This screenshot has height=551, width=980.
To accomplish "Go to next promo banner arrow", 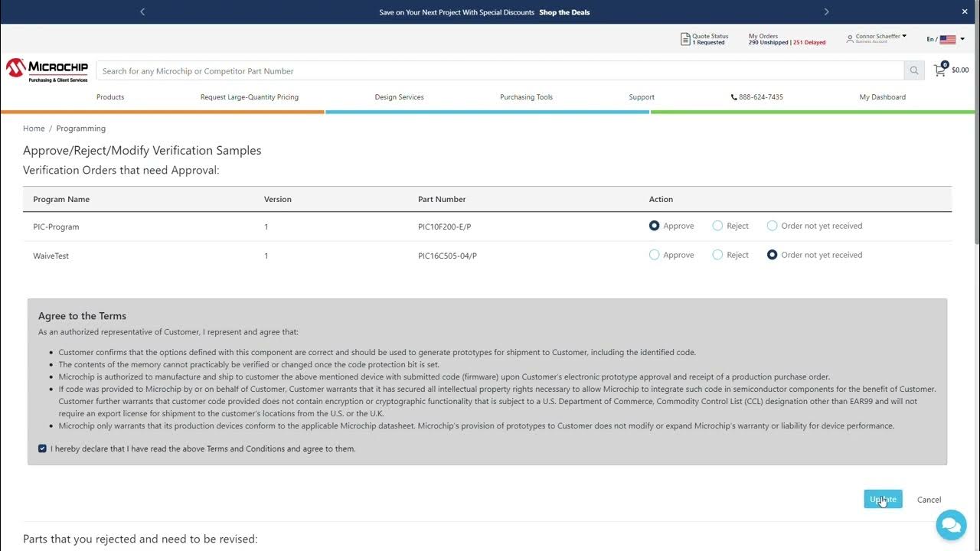I will click(x=826, y=11).
